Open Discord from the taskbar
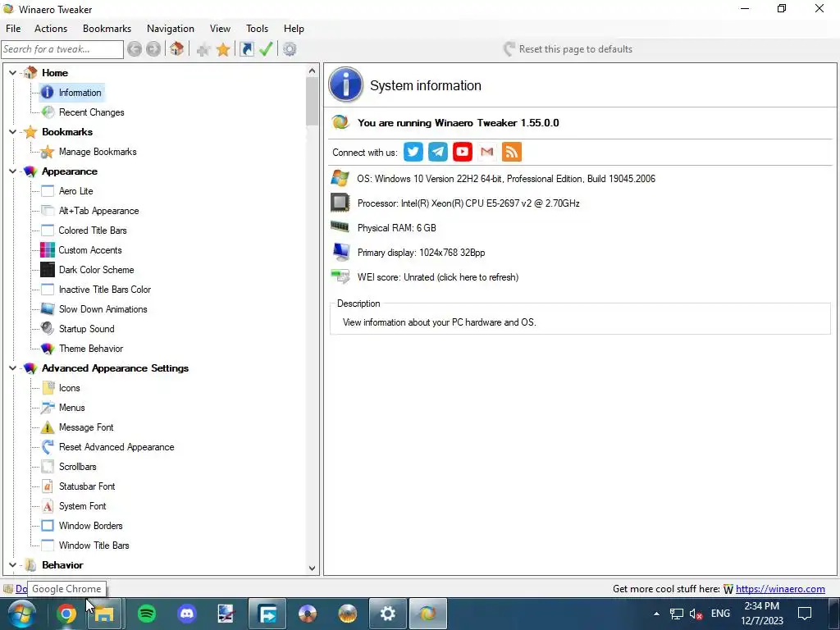The width and height of the screenshot is (840, 630). pos(187,614)
